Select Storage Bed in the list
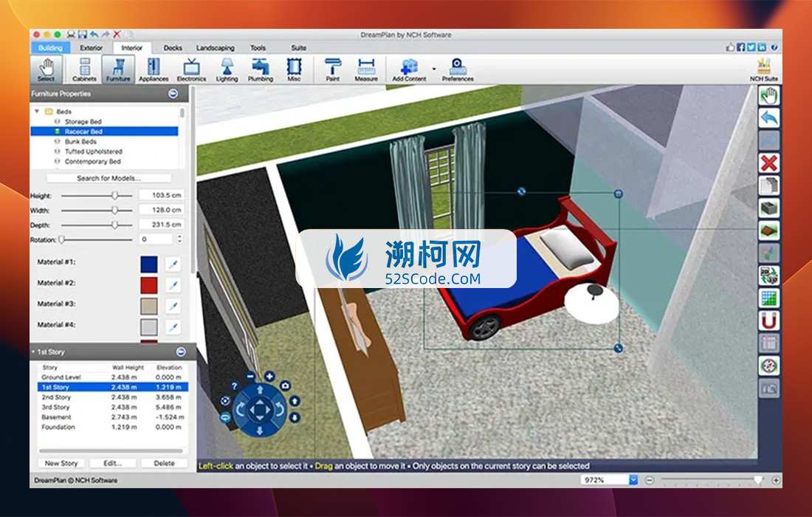This screenshot has width=812, height=517. (83, 121)
